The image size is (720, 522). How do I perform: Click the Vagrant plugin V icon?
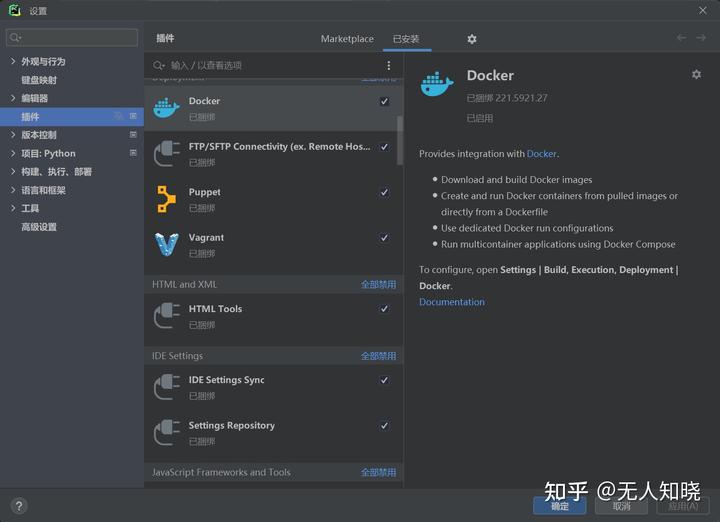coord(166,244)
